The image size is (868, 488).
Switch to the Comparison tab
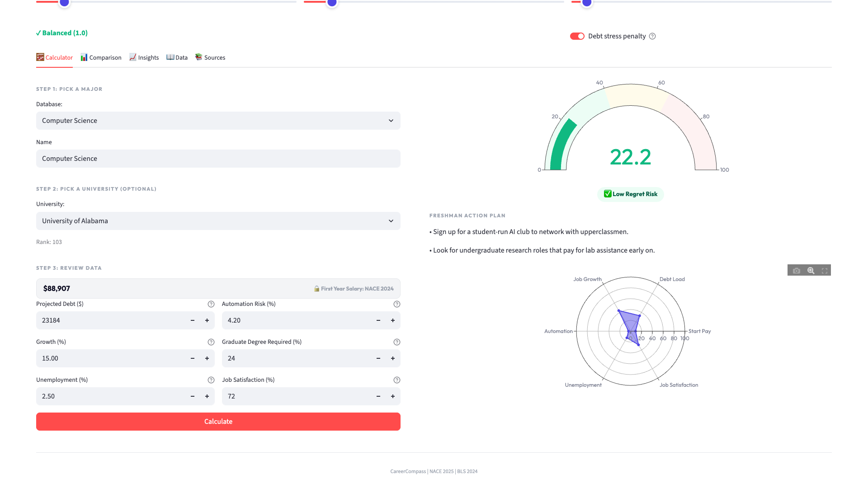tap(101, 57)
